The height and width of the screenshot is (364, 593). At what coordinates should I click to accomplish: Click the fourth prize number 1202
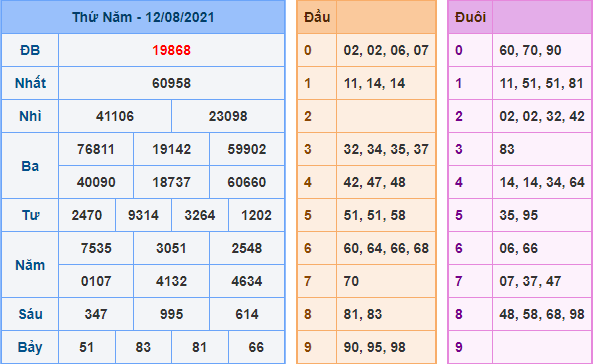coord(256,215)
